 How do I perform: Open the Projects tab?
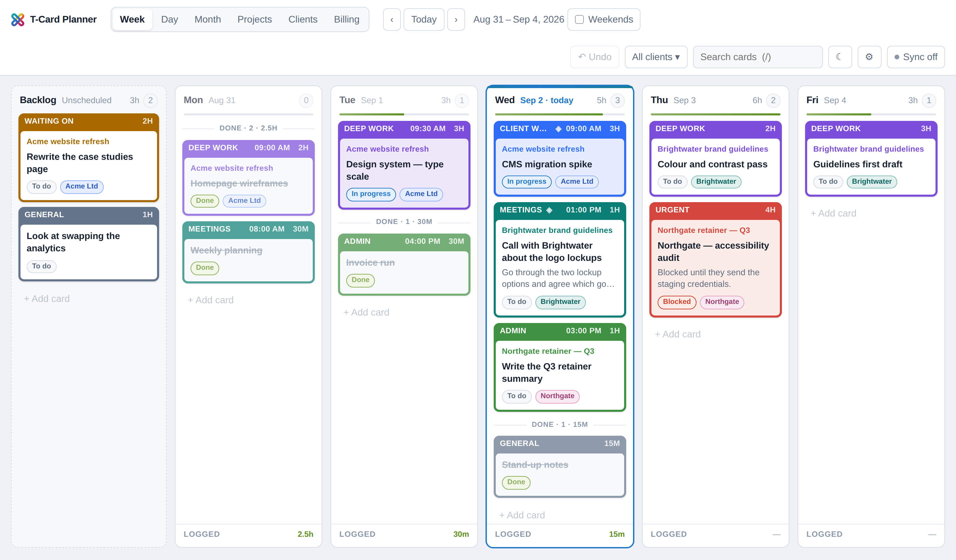[255, 19]
